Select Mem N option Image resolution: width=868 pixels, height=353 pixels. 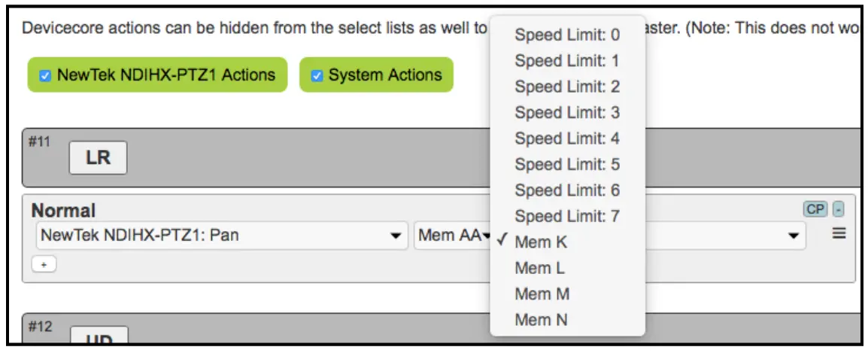coord(542,320)
